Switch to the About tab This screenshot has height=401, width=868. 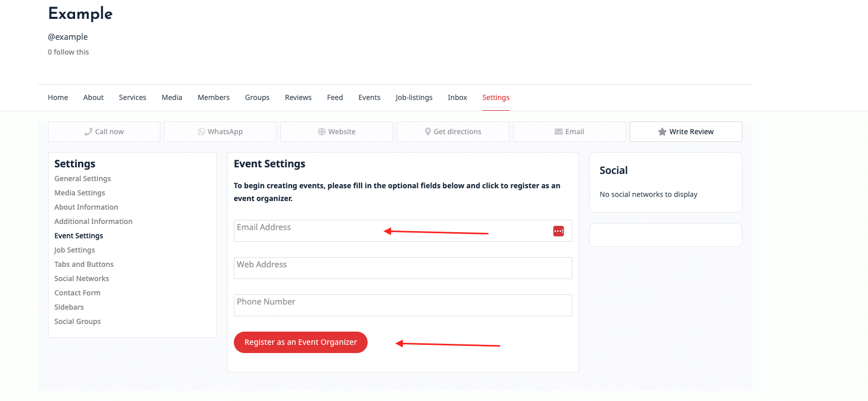pos(93,97)
